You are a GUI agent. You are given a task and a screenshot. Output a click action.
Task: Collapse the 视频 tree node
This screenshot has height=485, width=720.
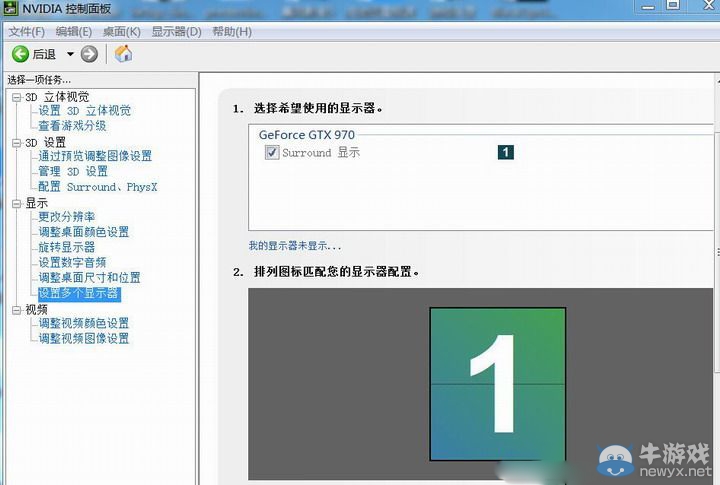pos(17,310)
